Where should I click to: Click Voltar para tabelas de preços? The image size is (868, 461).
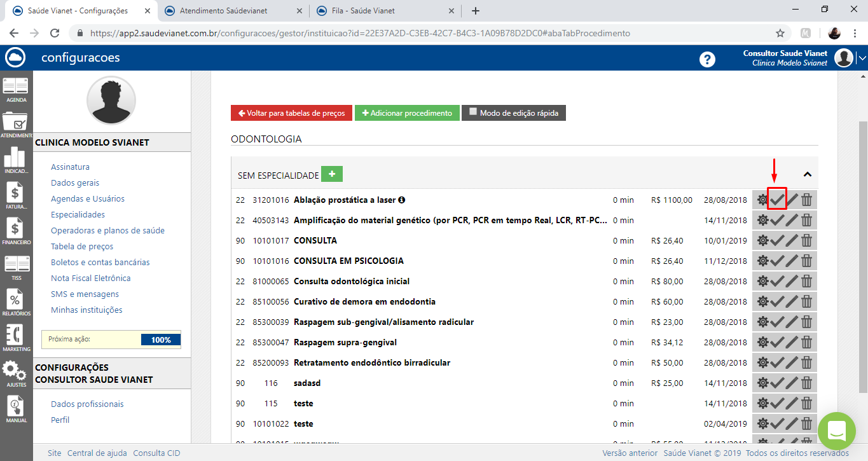coord(291,113)
